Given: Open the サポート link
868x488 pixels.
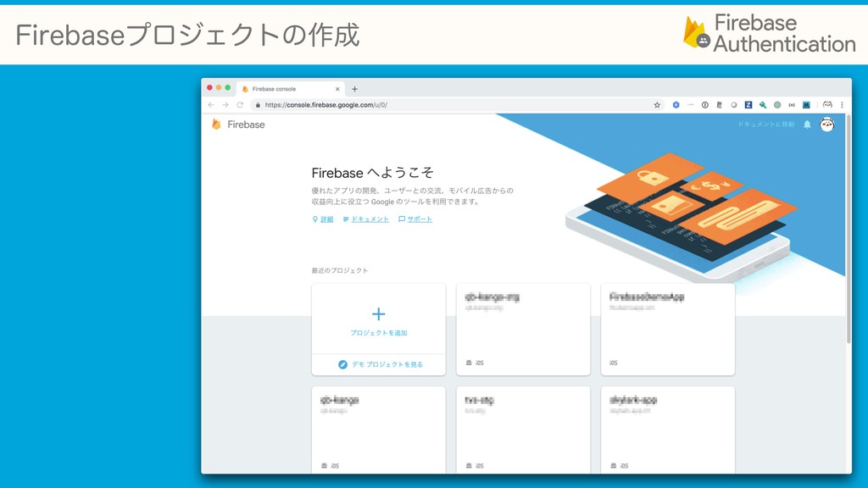Looking at the screenshot, I should tap(420, 219).
